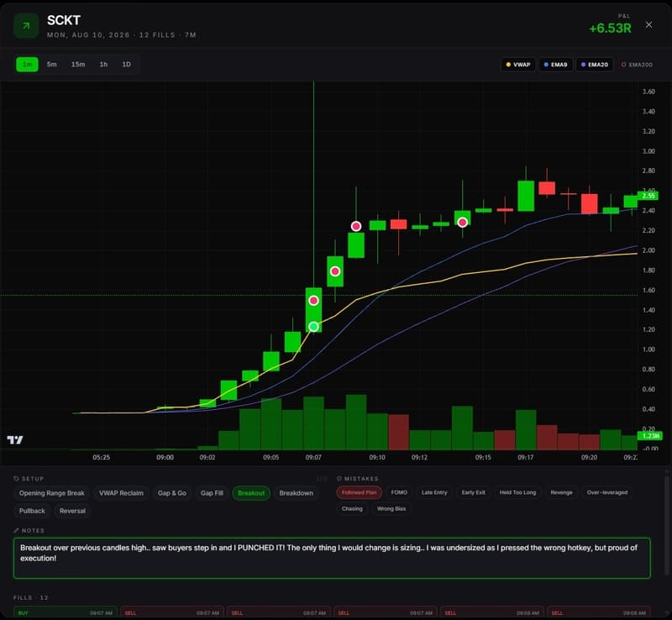
Task: Deselect the Breakout setup tag
Action: [x=251, y=493]
